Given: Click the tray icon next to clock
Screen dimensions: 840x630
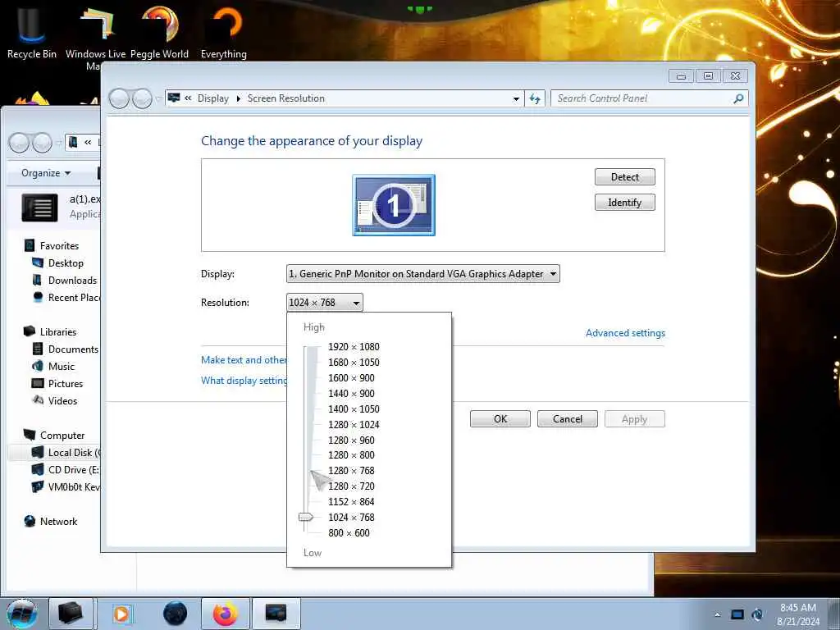Looking at the screenshot, I should (x=757, y=614).
